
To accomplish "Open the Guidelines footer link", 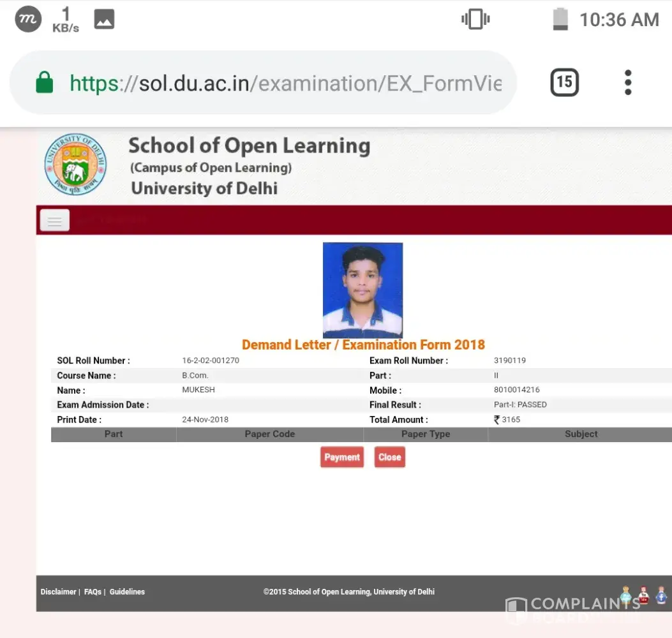I will pyautogui.click(x=127, y=591).
